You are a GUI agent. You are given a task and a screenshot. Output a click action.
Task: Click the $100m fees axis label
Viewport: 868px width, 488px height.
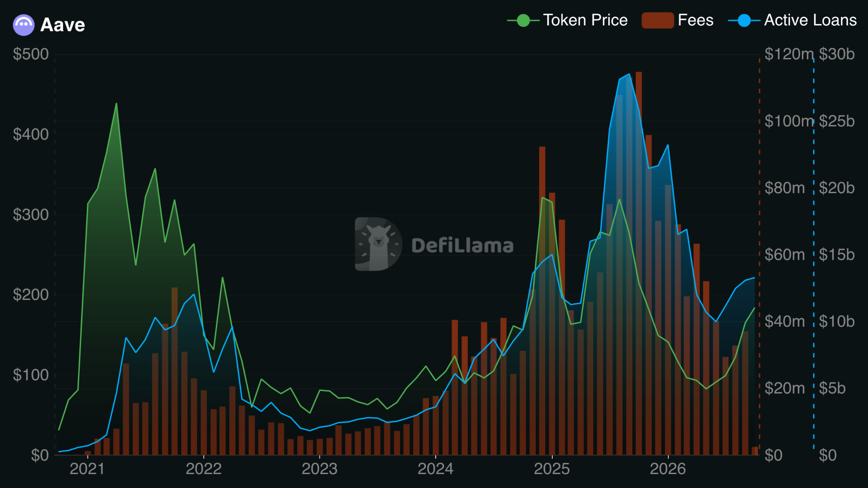pos(788,121)
